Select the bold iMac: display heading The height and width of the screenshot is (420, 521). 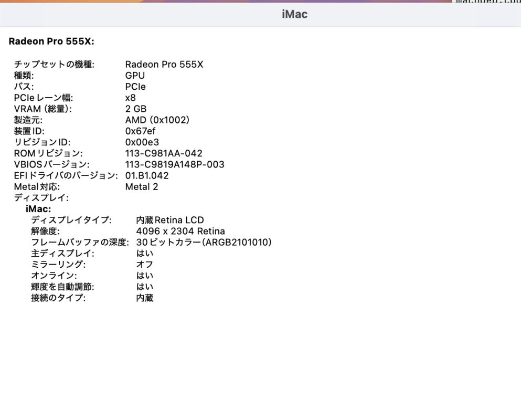pyautogui.click(x=38, y=209)
